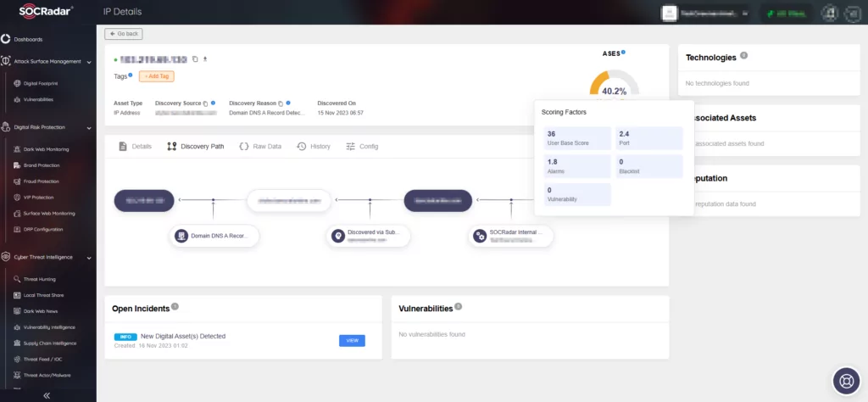Click the INFO severity badge
The width and height of the screenshot is (868, 402).
click(125, 337)
